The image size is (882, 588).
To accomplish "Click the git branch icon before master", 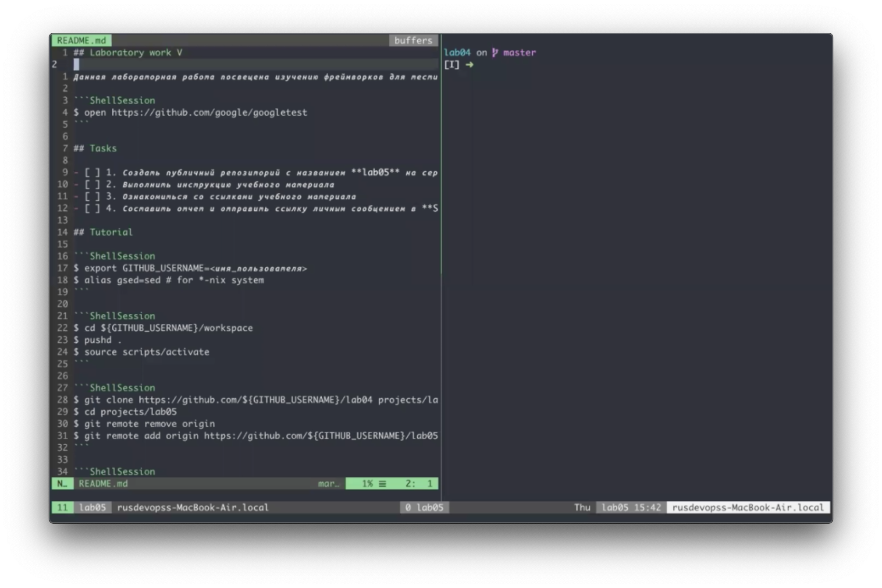I will pos(495,53).
